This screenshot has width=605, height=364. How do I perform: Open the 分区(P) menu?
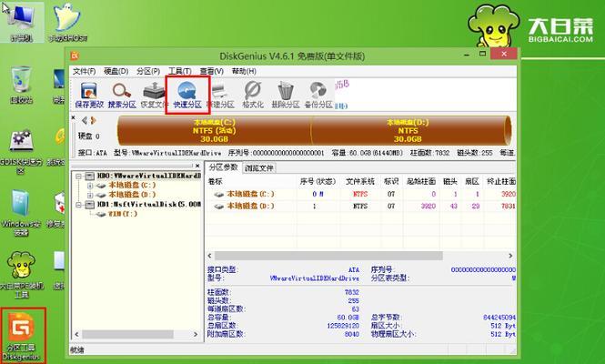tap(148, 71)
